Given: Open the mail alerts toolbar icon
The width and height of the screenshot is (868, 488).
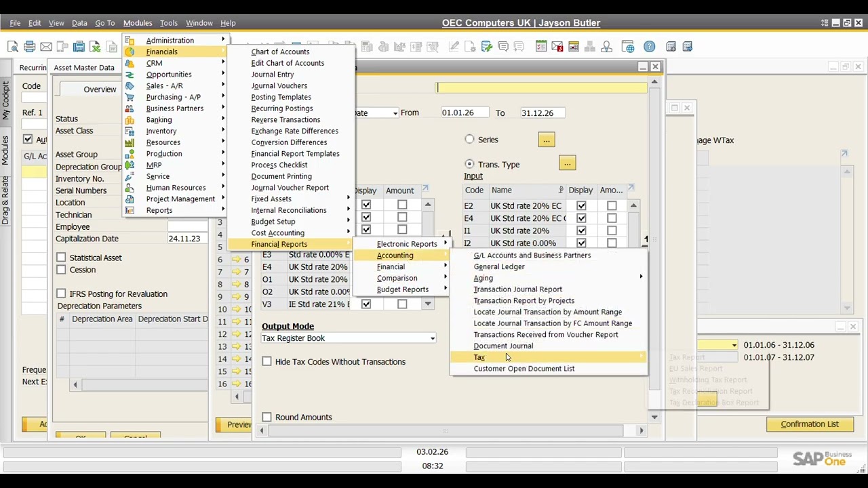Looking at the screenshot, I should coord(557,47).
